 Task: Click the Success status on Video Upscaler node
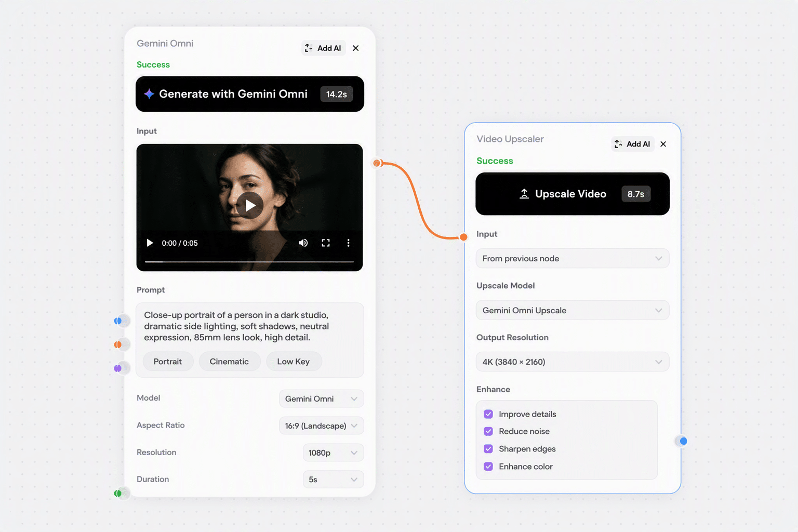[495, 161]
